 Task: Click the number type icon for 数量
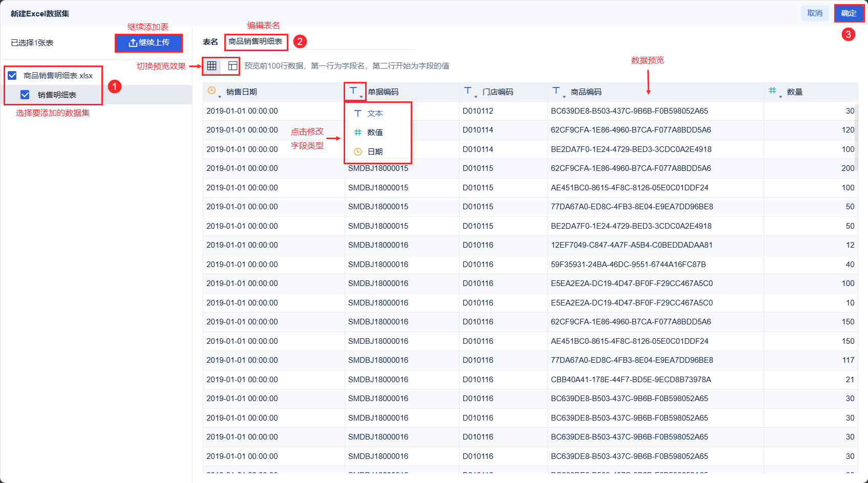[x=772, y=91]
